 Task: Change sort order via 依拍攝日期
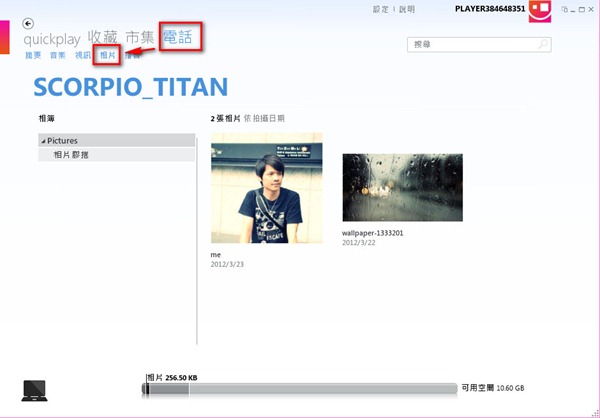[264, 118]
